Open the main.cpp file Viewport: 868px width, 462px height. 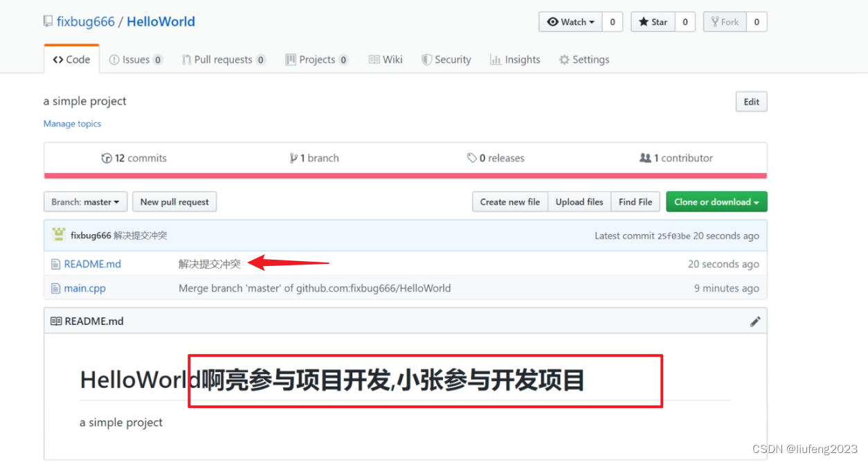[85, 288]
